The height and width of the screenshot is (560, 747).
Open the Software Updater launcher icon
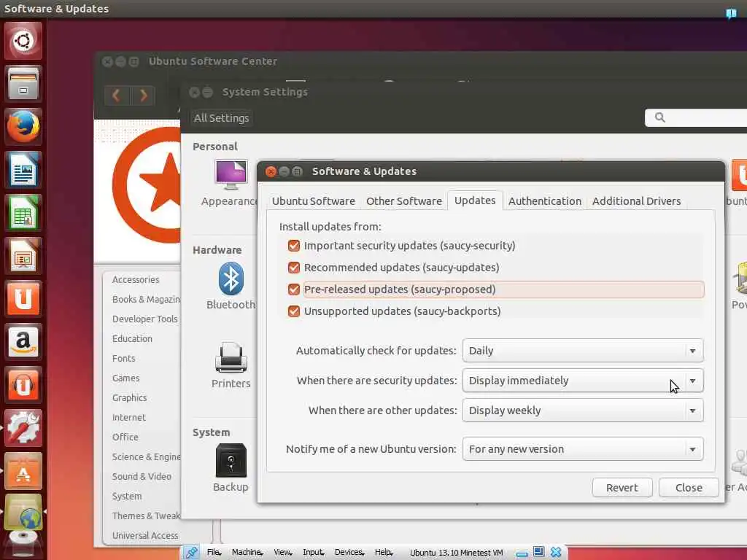click(23, 470)
